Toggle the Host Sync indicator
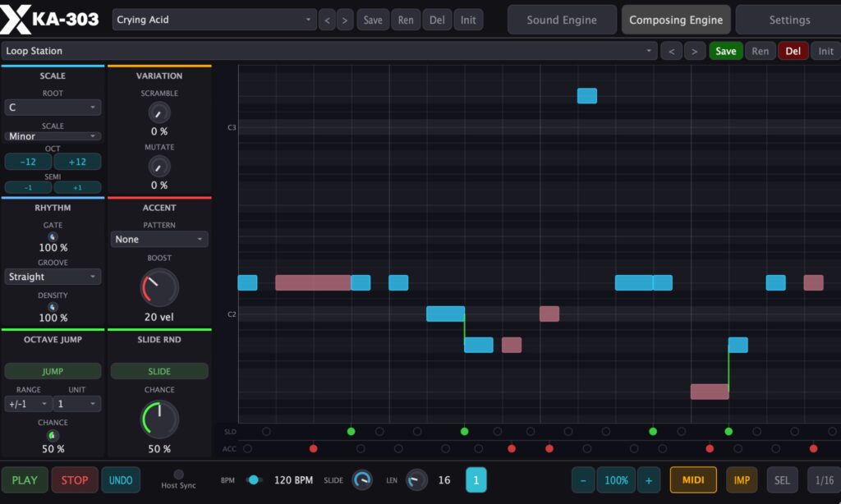 coord(178,474)
